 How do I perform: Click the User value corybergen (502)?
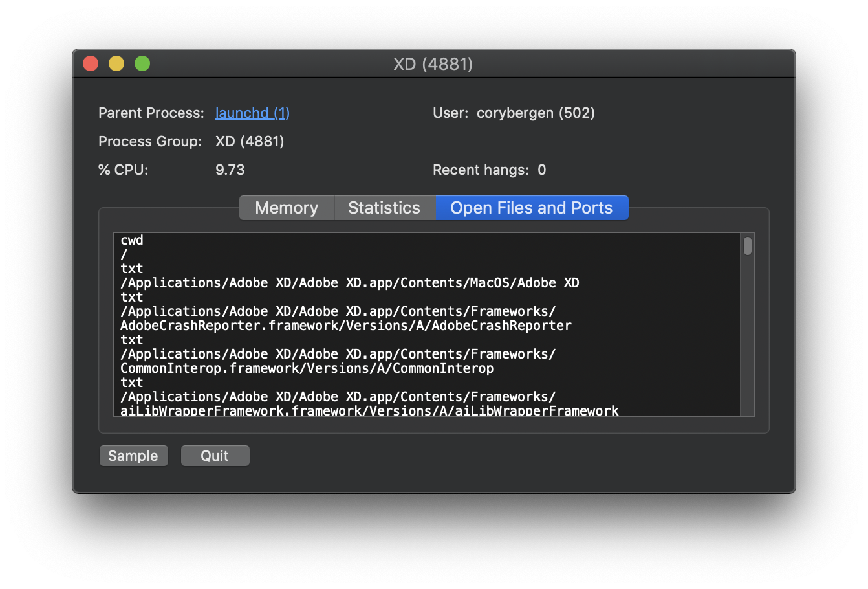536,113
